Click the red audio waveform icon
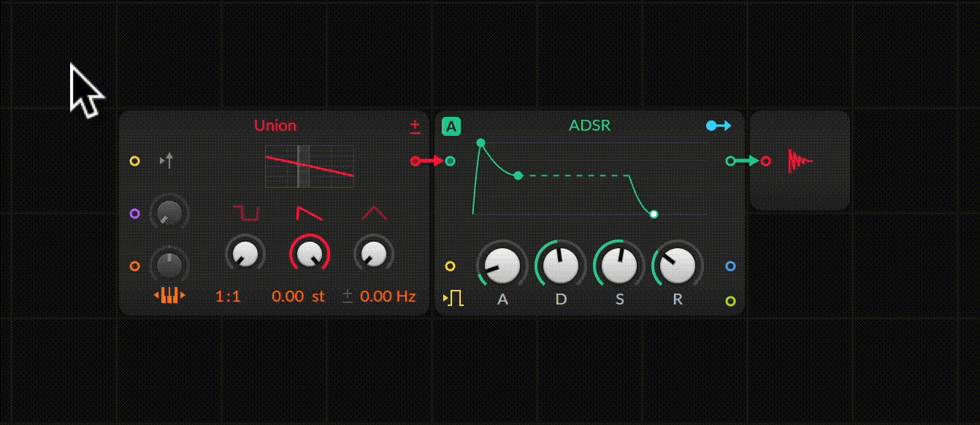980x425 pixels. (800, 161)
